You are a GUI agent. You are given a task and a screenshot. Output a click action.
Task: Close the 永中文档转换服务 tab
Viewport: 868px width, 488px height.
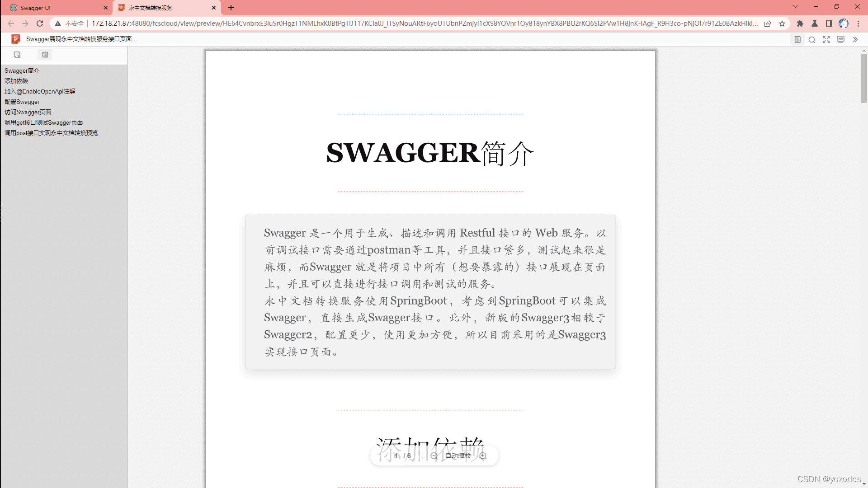(214, 8)
